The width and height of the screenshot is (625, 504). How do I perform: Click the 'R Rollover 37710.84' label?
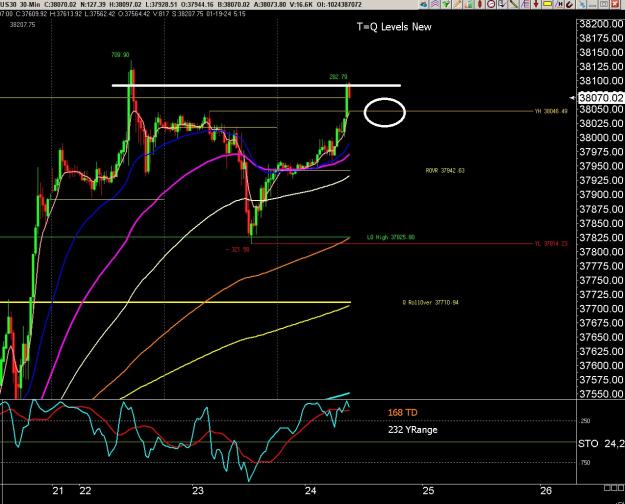[430, 303]
